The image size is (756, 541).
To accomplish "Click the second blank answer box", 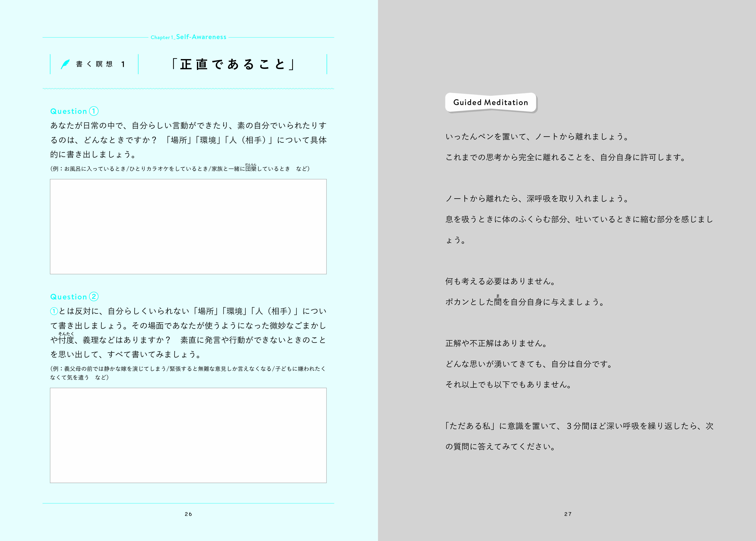I will (x=188, y=435).
